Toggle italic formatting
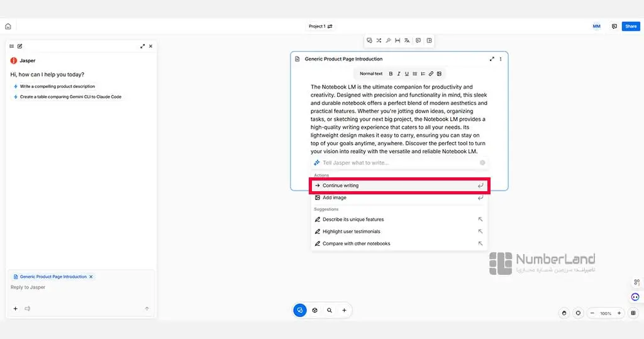Screen dimensions: 644x339 [x=398, y=74]
